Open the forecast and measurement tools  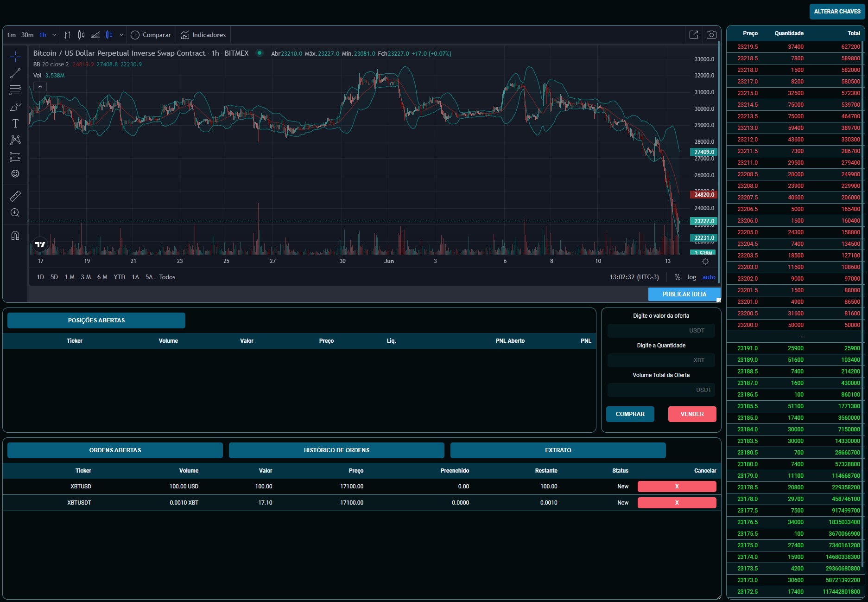click(15, 157)
